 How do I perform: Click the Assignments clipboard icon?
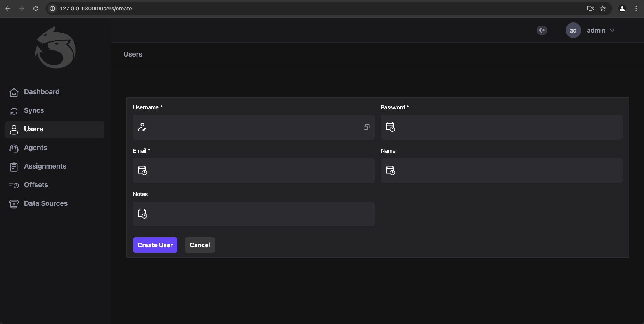[x=14, y=167]
